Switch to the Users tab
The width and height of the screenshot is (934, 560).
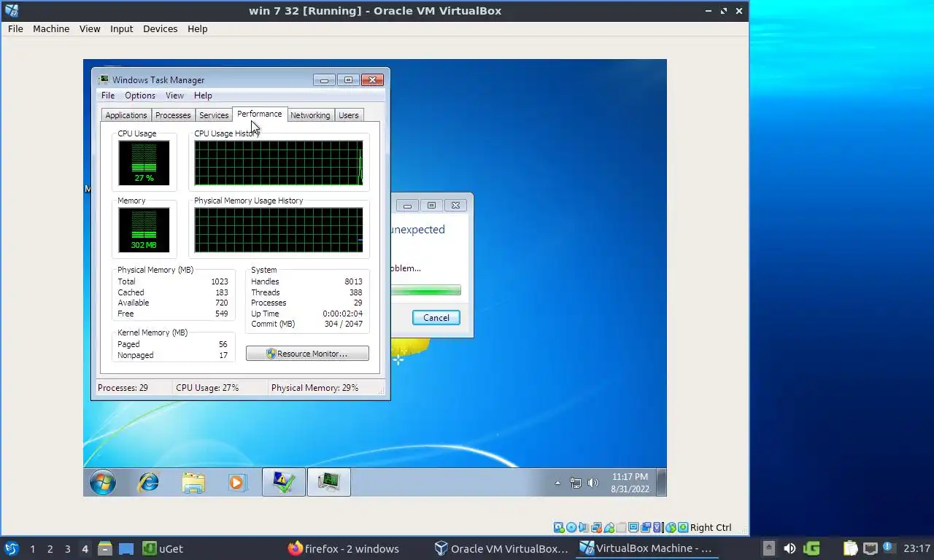[x=349, y=115]
